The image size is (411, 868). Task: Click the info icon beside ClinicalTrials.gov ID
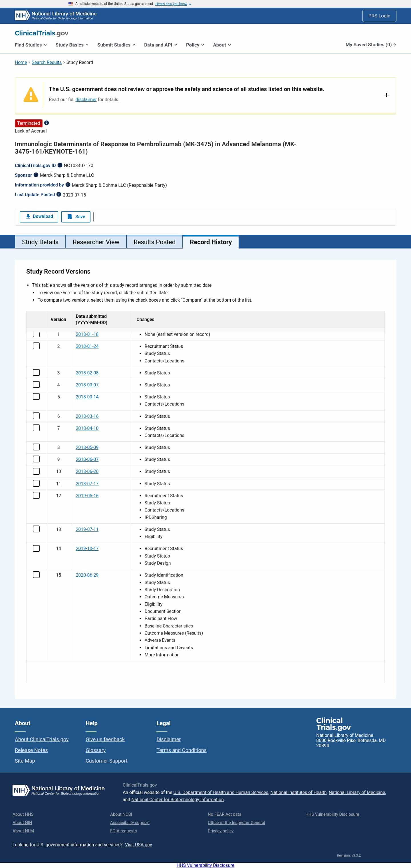[x=60, y=165]
